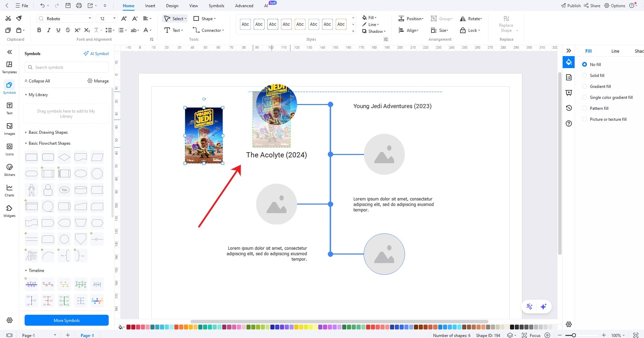This screenshot has height=338, width=644.
Task: Click the AI Symbol link
Action: pyautogui.click(x=96, y=54)
